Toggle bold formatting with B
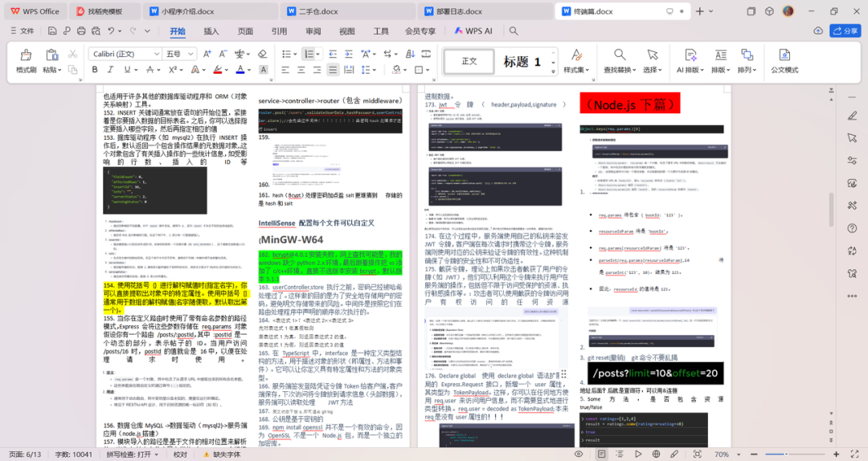Screen dimensions: 868x461 (x=95, y=70)
